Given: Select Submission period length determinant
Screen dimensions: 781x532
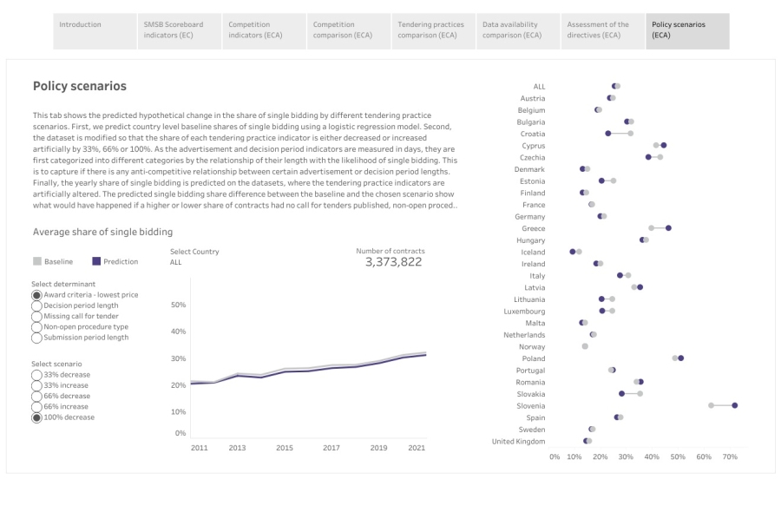Looking at the screenshot, I should coord(36,337).
